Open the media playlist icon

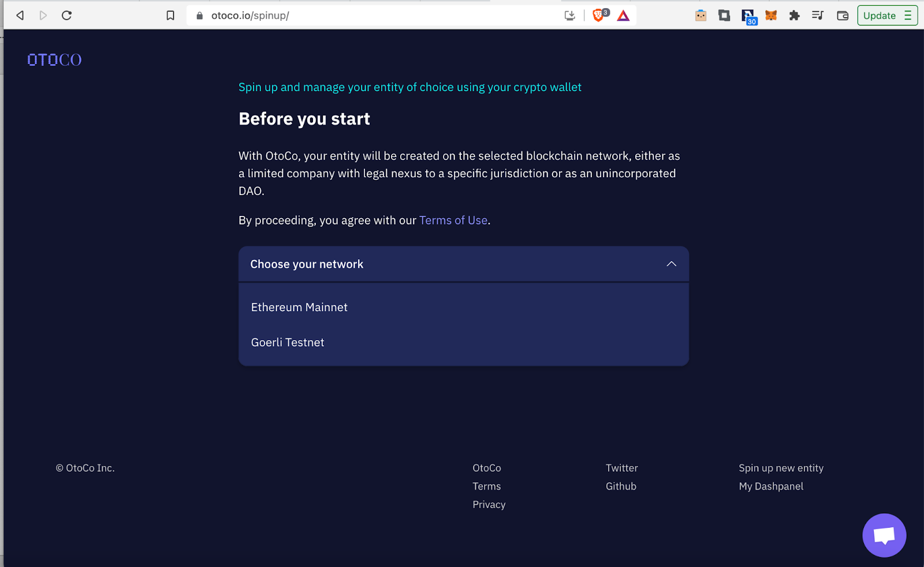(818, 16)
